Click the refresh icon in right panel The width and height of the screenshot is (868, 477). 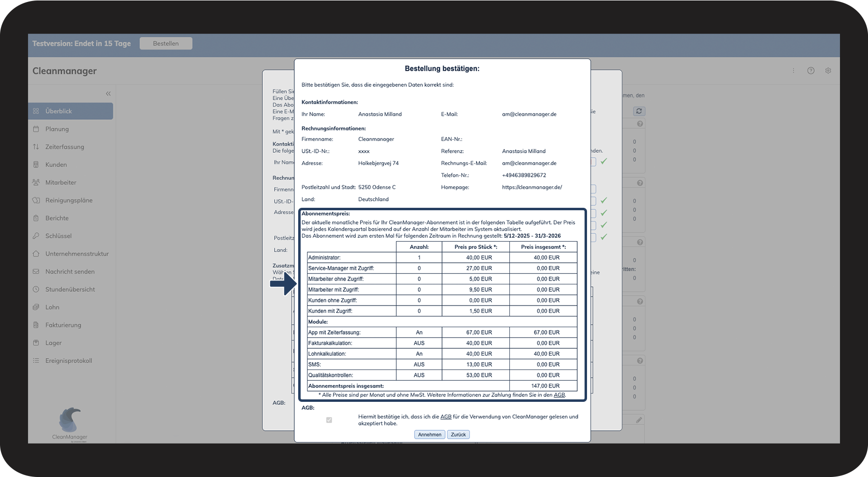click(639, 111)
